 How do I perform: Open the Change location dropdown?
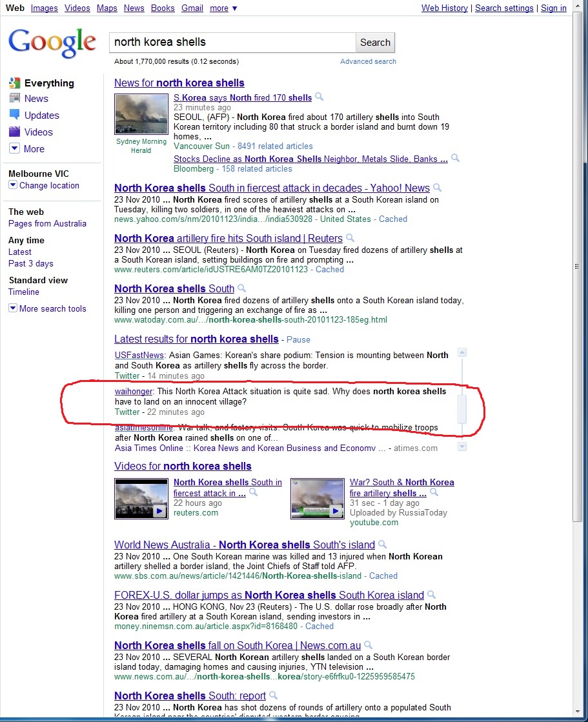pyautogui.click(x=13, y=185)
